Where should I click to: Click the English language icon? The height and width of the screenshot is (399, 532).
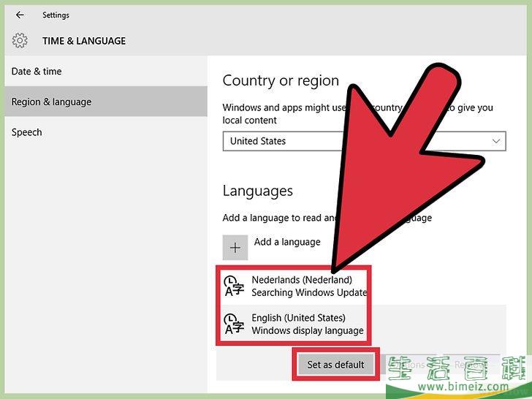coord(234,324)
